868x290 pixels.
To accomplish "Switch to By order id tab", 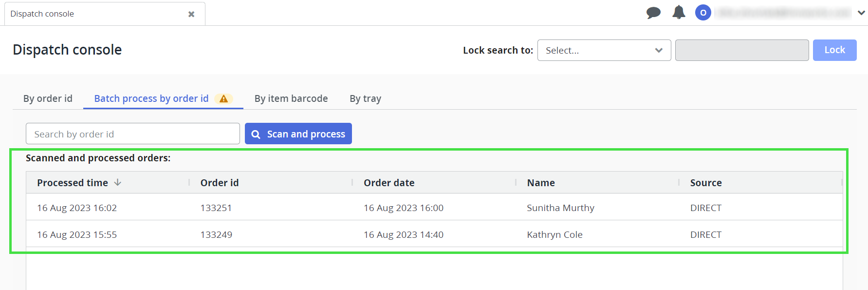I will tap(48, 98).
